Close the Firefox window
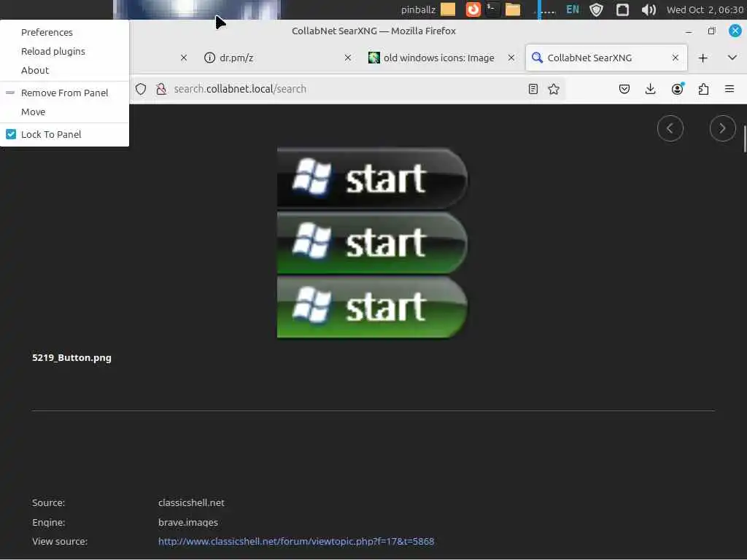 coord(735,31)
